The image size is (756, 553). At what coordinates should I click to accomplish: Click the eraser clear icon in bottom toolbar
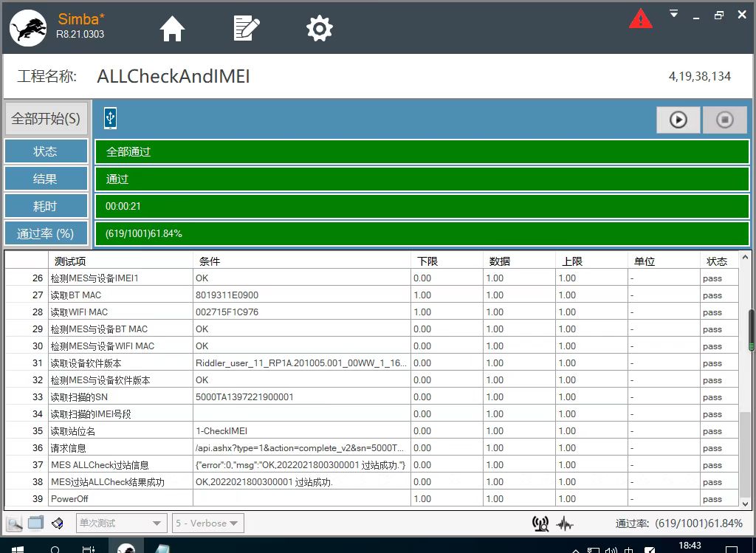[x=58, y=523]
